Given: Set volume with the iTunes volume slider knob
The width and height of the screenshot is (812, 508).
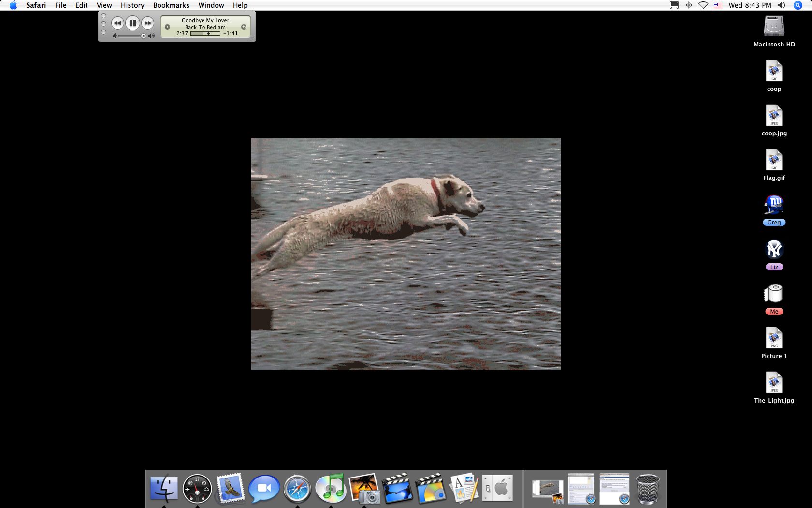Looking at the screenshot, I should click(x=144, y=36).
